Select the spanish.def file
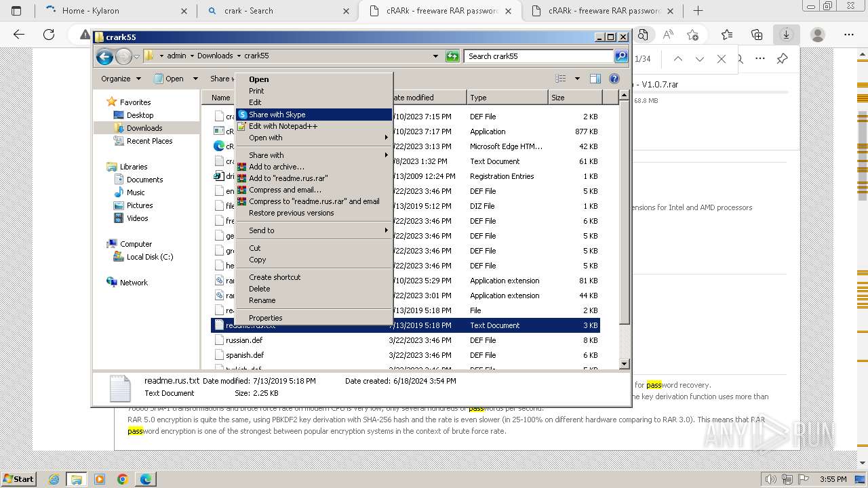 click(244, 355)
